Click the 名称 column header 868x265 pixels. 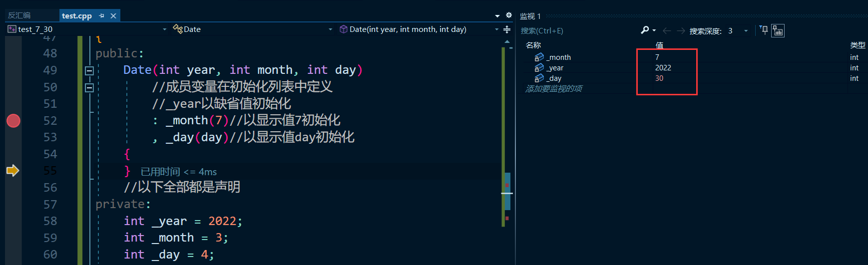[533, 45]
